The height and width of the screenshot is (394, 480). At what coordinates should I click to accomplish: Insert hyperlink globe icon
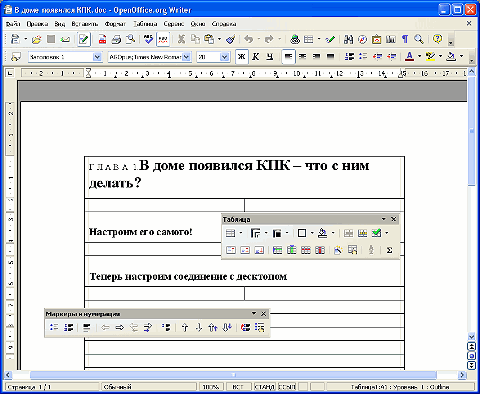tap(295, 39)
